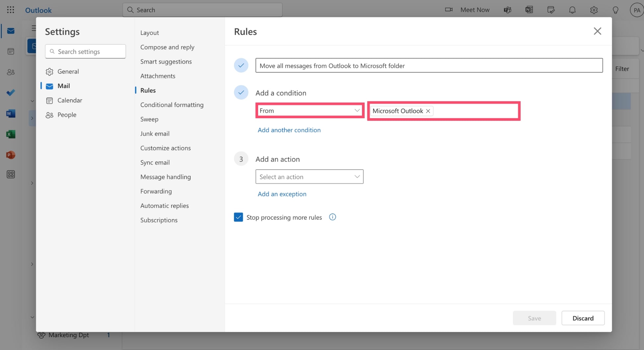
Task: Open Marketing Dpt group in background
Action: [68, 335]
